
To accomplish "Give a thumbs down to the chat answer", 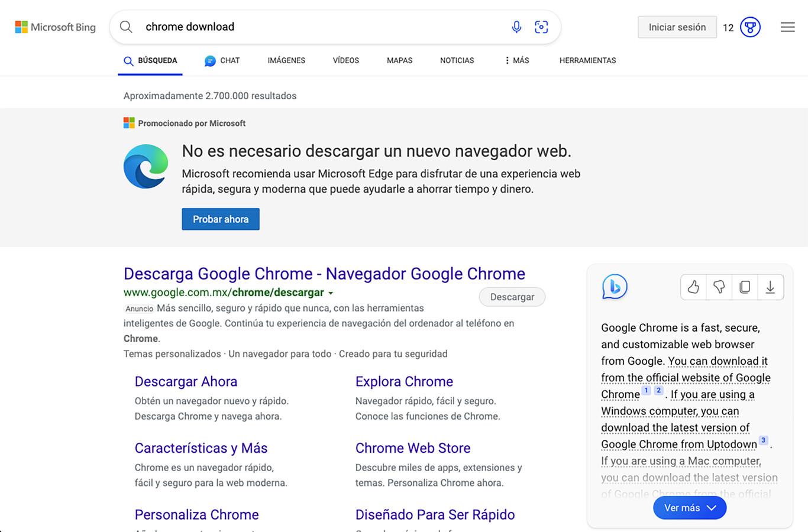I will pyautogui.click(x=719, y=287).
